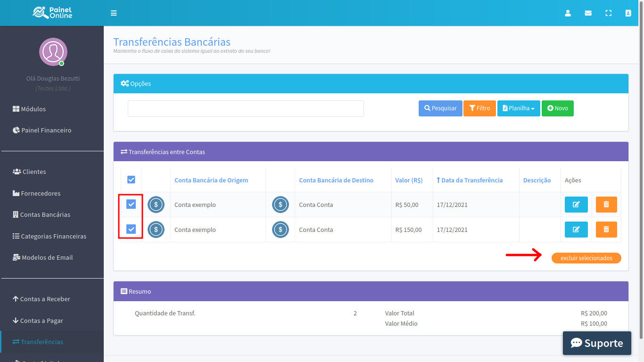Edit the R$ 150,00 transfer
The height and width of the screenshot is (362, 644).
[x=576, y=230]
